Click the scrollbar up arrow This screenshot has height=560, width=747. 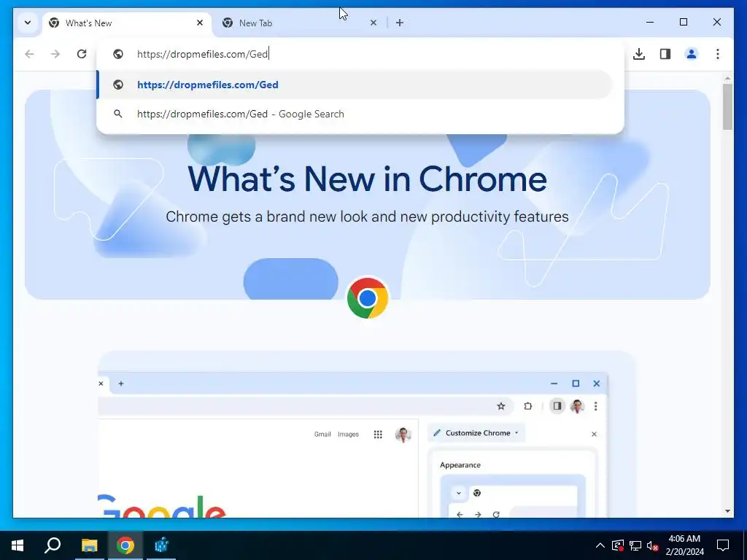click(727, 77)
